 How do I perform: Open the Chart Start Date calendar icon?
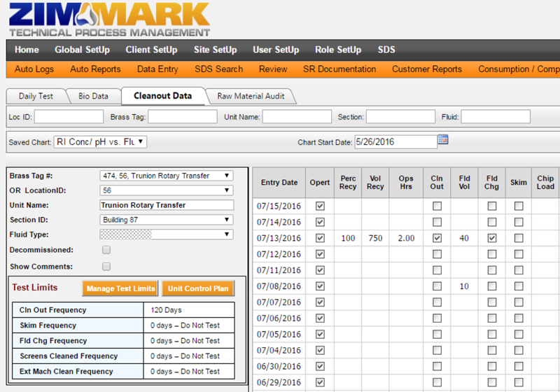[443, 139]
